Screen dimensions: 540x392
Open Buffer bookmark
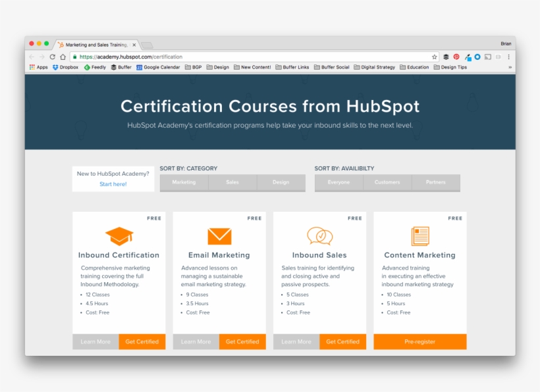(x=121, y=67)
